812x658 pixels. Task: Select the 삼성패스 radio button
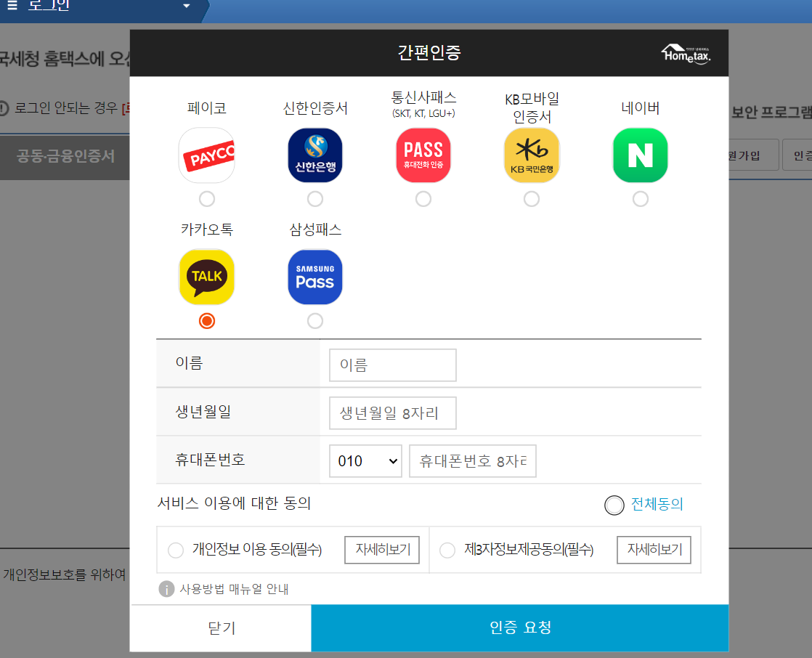tap(315, 321)
